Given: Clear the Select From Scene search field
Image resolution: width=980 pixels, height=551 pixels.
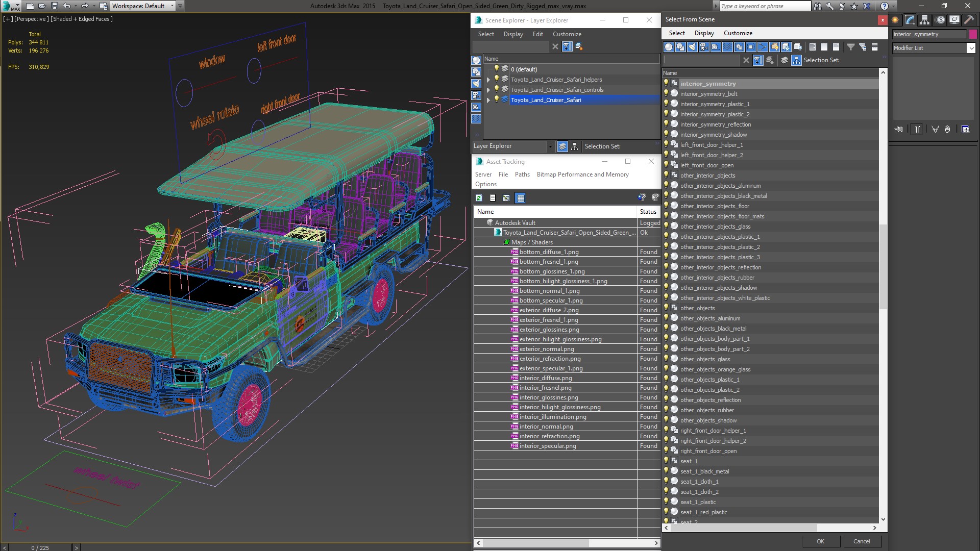Looking at the screenshot, I should coord(746,60).
